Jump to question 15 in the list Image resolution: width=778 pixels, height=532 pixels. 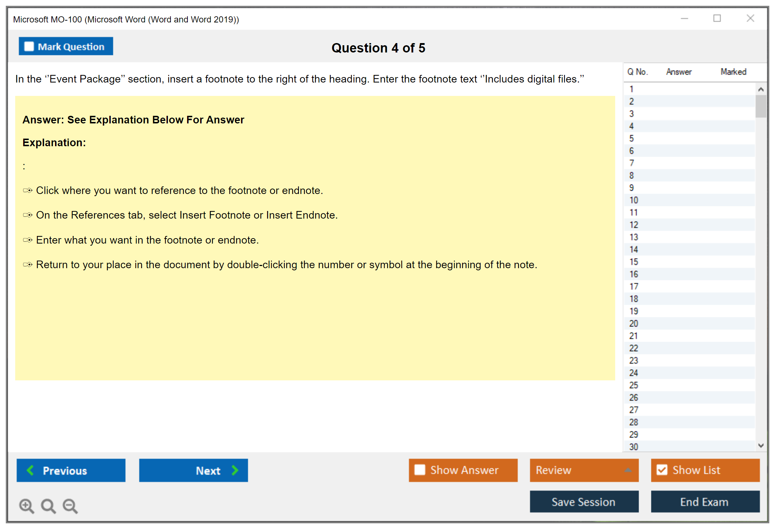pos(634,262)
